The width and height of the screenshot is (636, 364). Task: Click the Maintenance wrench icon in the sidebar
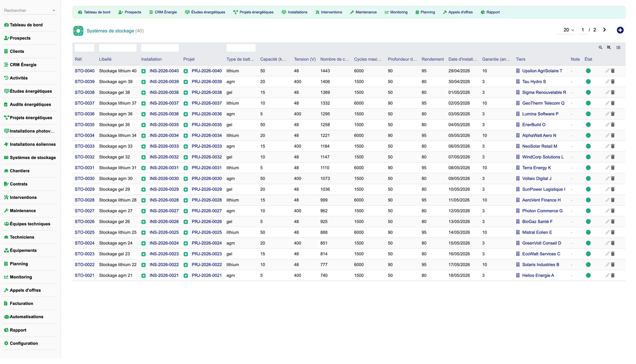[6, 210]
